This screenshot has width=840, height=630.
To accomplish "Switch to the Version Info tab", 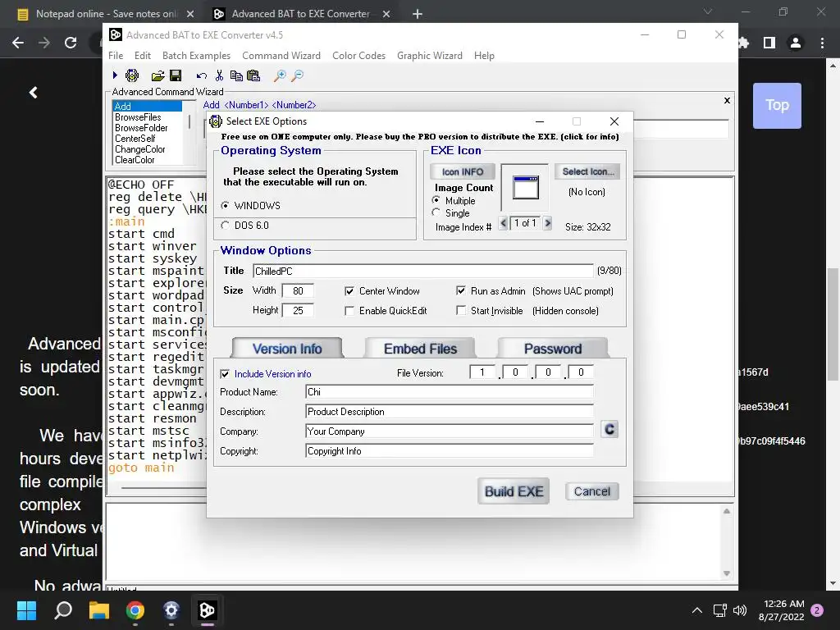I will point(287,349).
